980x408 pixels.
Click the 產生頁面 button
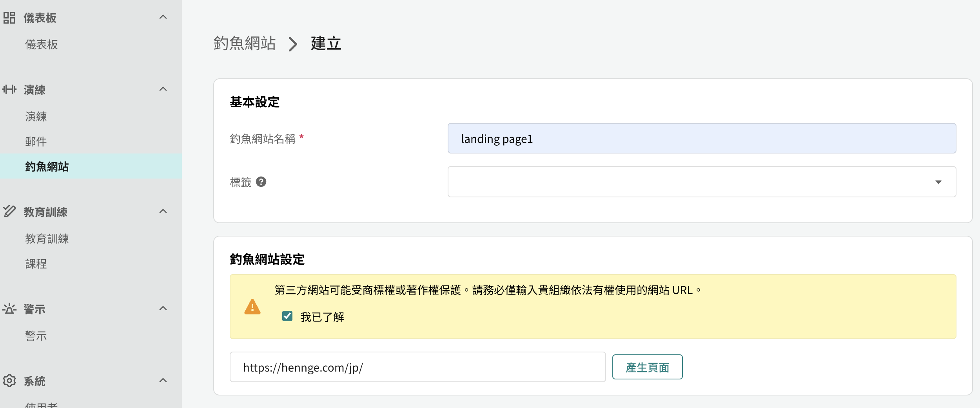coord(647,367)
